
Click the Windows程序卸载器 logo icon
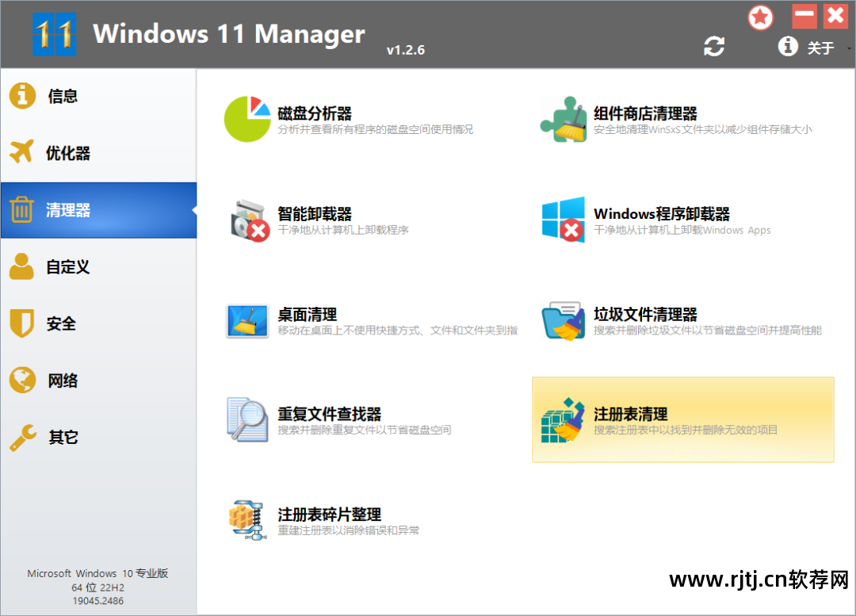pyautogui.click(x=564, y=220)
